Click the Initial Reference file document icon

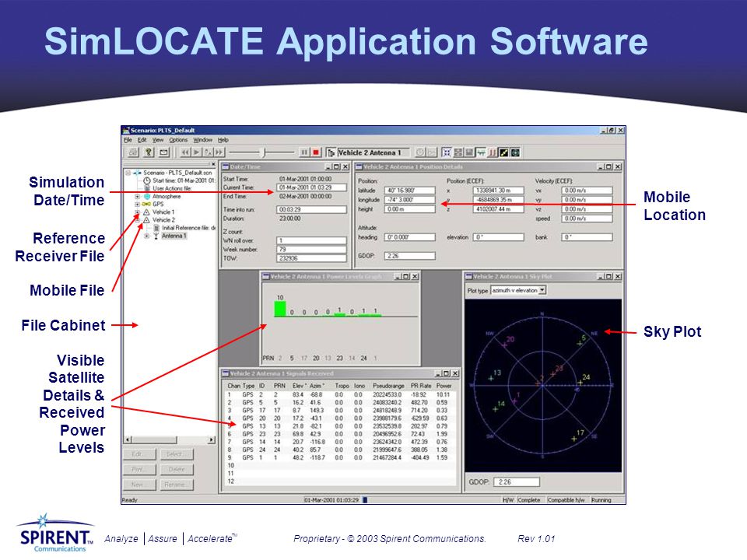click(156, 228)
